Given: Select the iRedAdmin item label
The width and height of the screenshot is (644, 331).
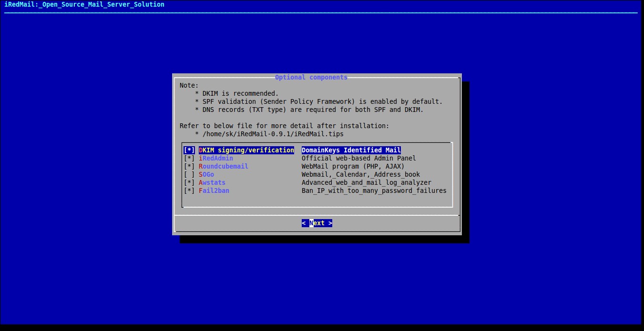Looking at the screenshot, I should (x=216, y=158).
